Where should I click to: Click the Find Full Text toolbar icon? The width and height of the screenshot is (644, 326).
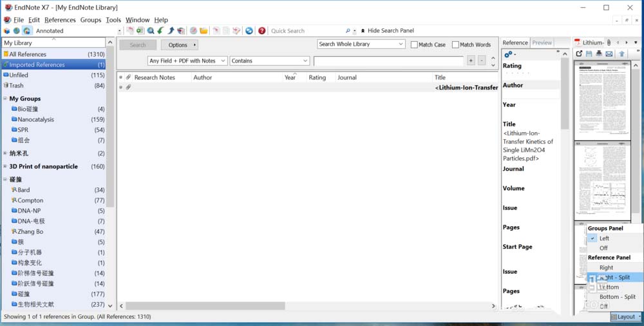(x=181, y=31)
